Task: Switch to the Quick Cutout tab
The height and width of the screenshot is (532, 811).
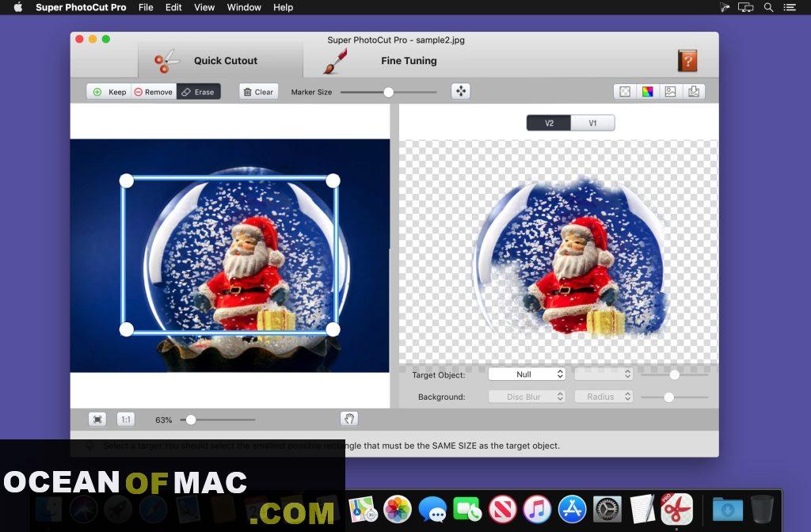Action: coord(220,61)
